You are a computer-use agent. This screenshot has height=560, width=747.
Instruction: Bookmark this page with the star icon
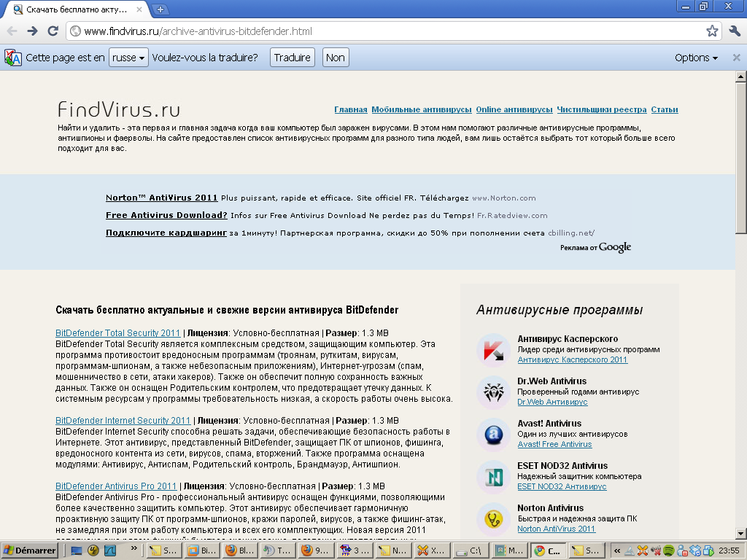click(x=712, y=31)
